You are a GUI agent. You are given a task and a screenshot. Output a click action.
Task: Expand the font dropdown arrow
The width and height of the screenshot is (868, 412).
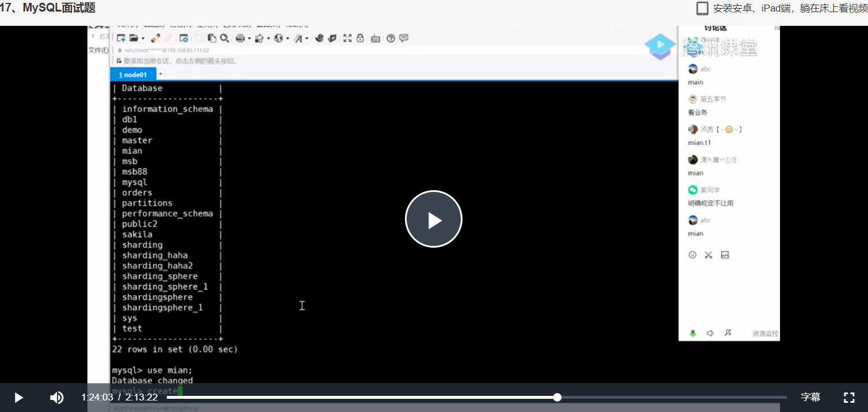[307, 38]
